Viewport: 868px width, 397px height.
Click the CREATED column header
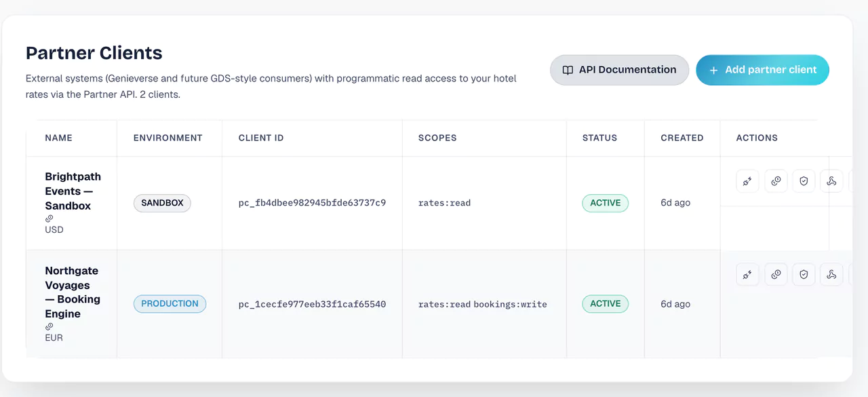point(682,138)
